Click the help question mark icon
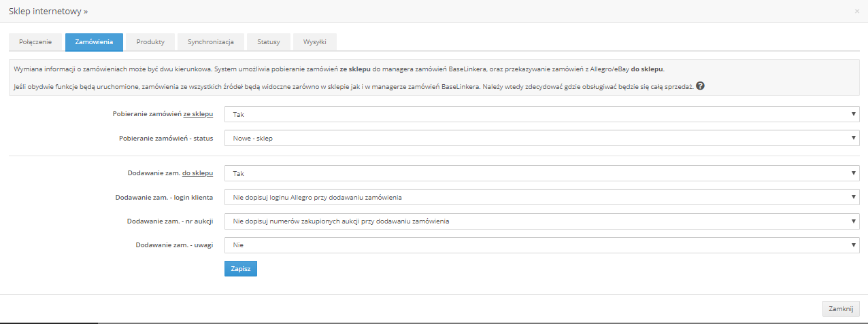Viewport: 868px width, 324px height. pos(700,86)
